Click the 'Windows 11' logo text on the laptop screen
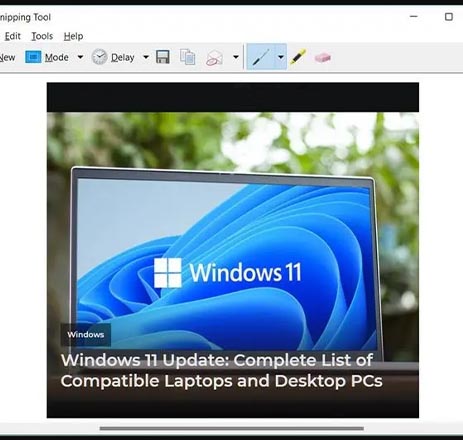This screenshot has width=463, height=440. (245, 273)
